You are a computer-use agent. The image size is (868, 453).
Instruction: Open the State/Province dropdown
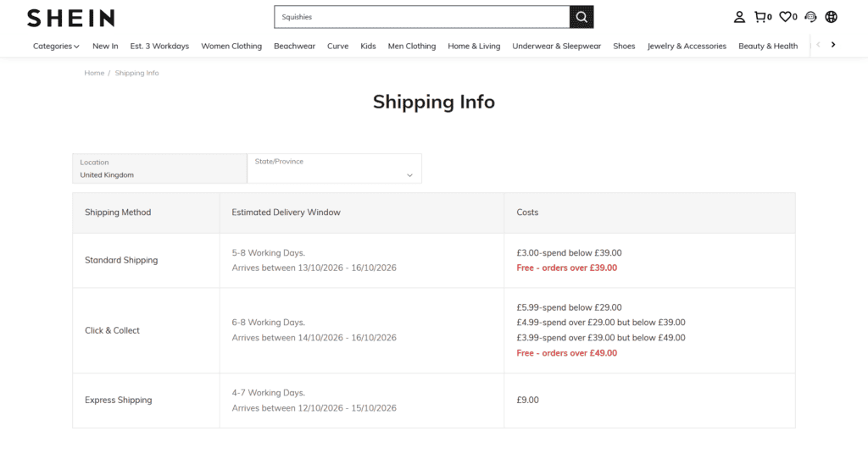(334, 168)
